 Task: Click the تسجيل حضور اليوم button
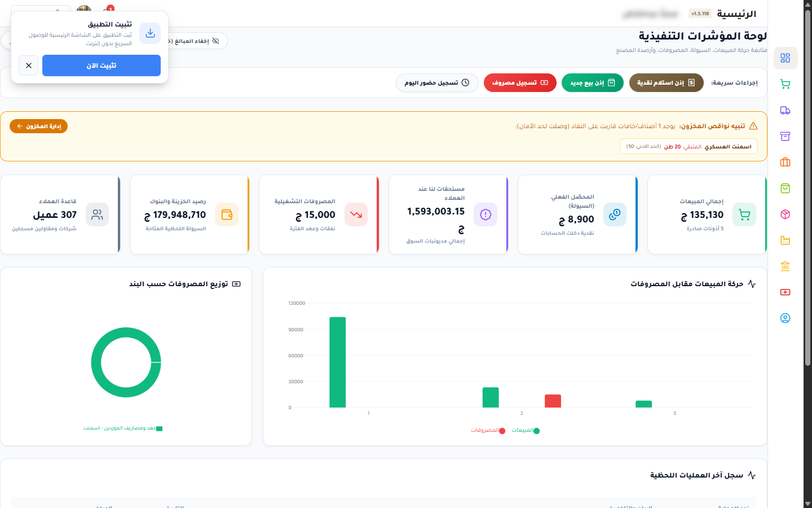point(437,82)
